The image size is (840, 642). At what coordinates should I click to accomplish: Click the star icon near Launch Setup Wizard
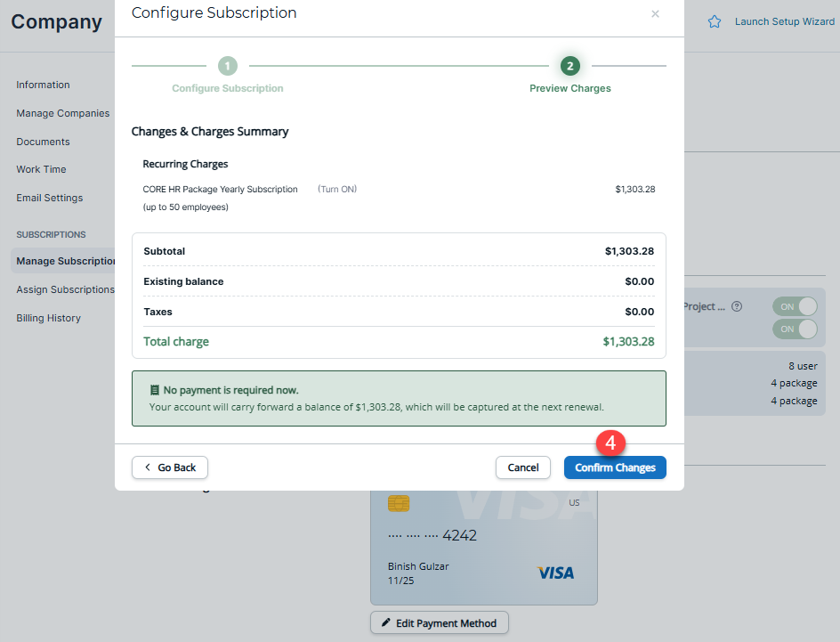pos(714,22)
